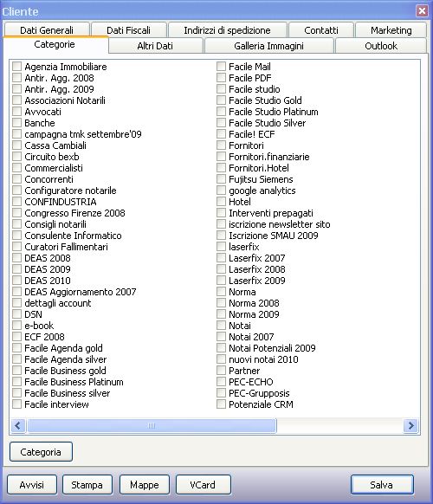433x504 pixels.
Task: Select the Circuito bexb label text
Action: tap(52, 157)
